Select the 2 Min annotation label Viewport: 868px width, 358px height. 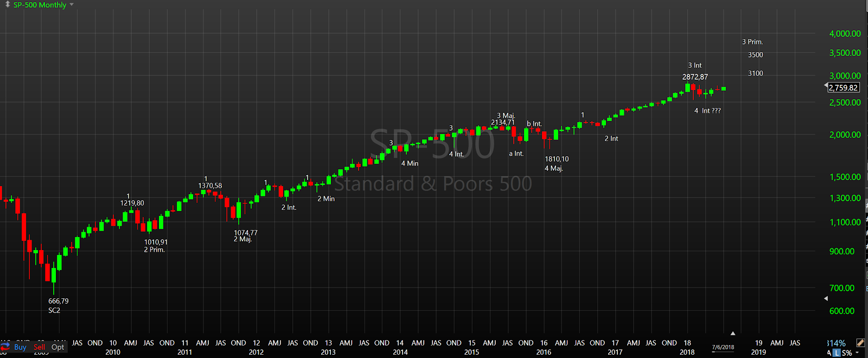click(x=326, y=199)
